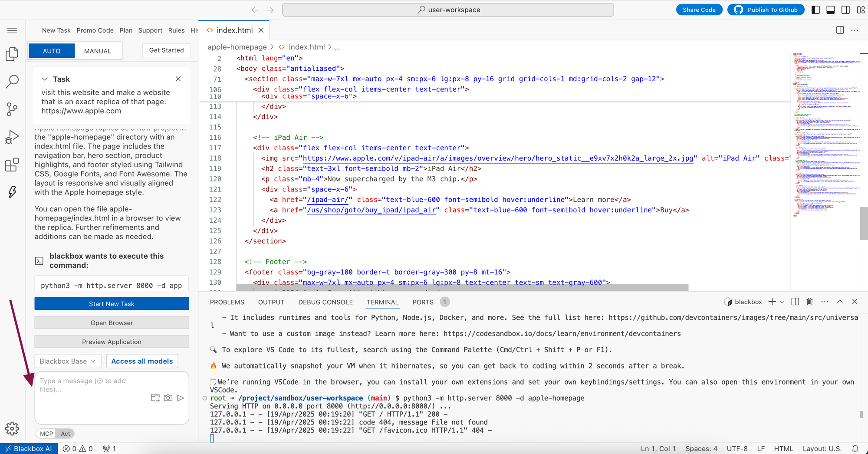This screenshot has height=454, width=868.
Task: Switch to MANUAL mode
Action: click(x=98, y=51)
